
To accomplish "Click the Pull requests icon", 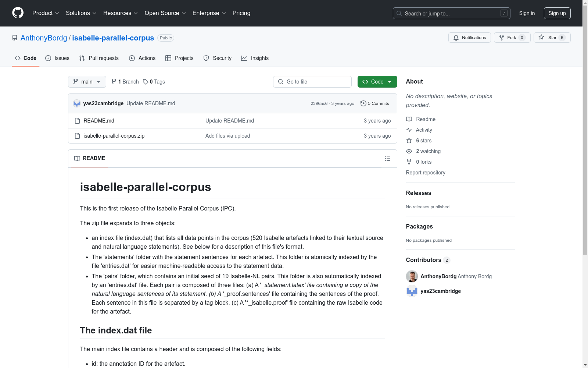I will click(x=82, y=58).
